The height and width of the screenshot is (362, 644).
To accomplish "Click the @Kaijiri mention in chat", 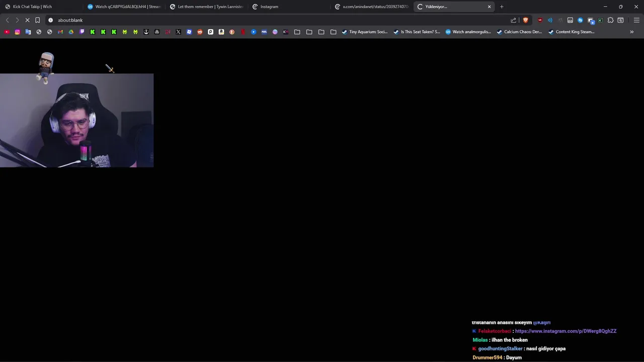I will click(541, 323).
